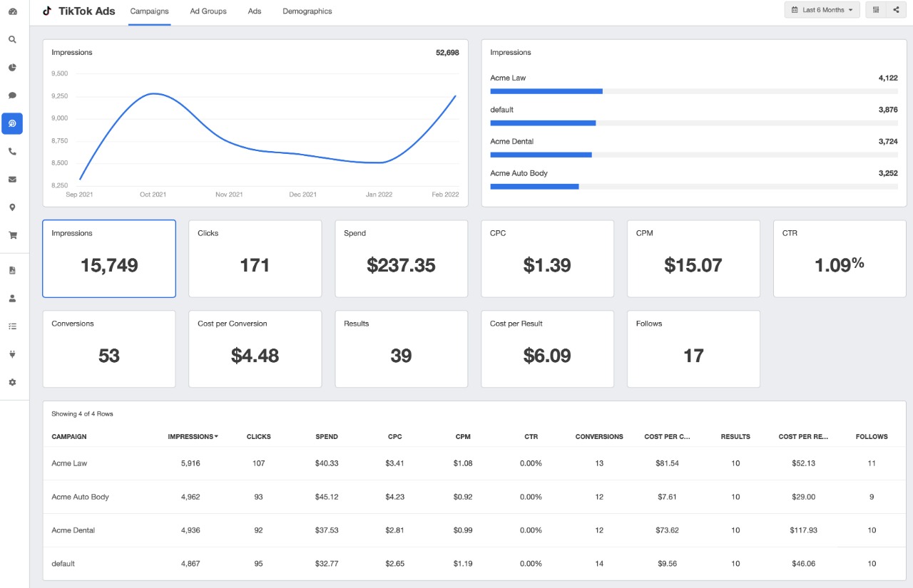Sort table by the Clicks column header

click(x=258, y=436)
